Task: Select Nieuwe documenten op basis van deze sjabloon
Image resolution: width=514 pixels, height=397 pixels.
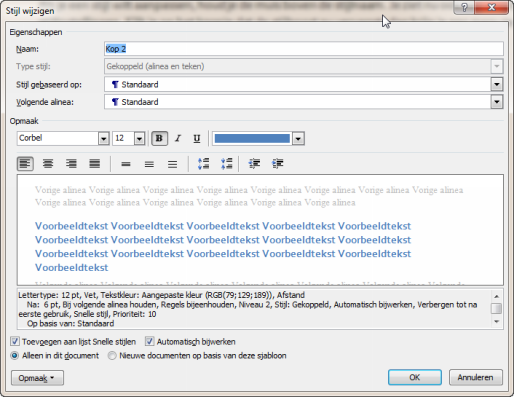Action: click(x=112, y=356)
